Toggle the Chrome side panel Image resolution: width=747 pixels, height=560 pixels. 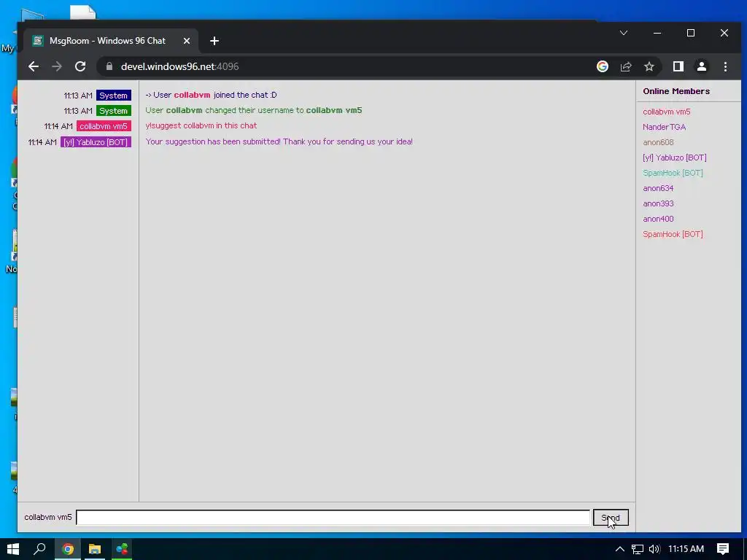[678, 66]
